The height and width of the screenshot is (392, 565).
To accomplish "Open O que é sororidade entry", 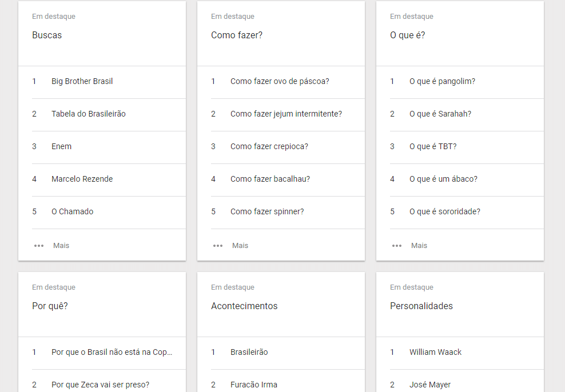I will 445,211.
